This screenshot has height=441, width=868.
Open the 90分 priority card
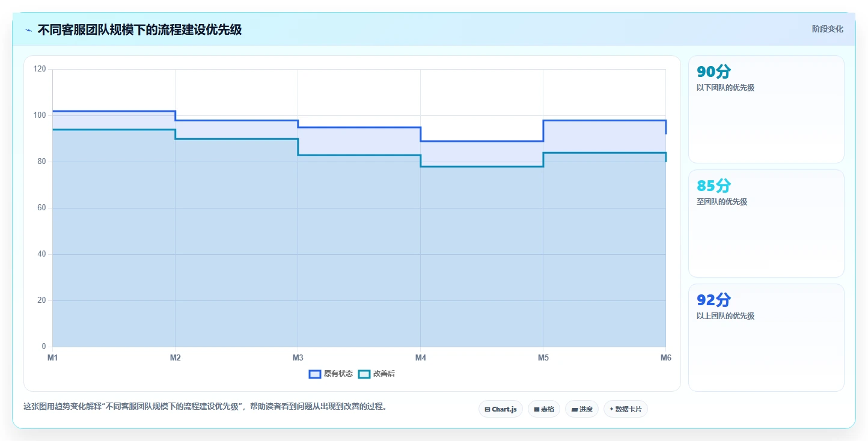[x=766, y=109]
